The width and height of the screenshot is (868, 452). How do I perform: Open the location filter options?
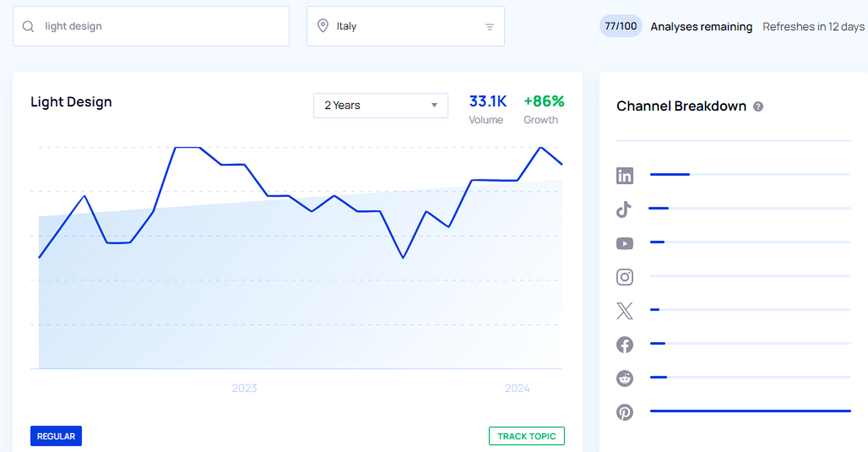point(489,26)
